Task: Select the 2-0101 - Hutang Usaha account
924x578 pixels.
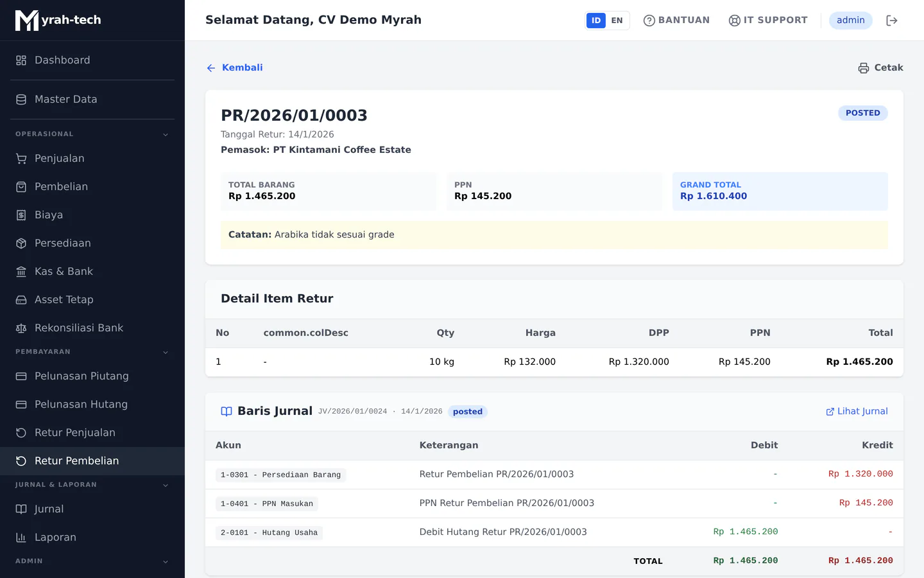Action: point(269,533)
